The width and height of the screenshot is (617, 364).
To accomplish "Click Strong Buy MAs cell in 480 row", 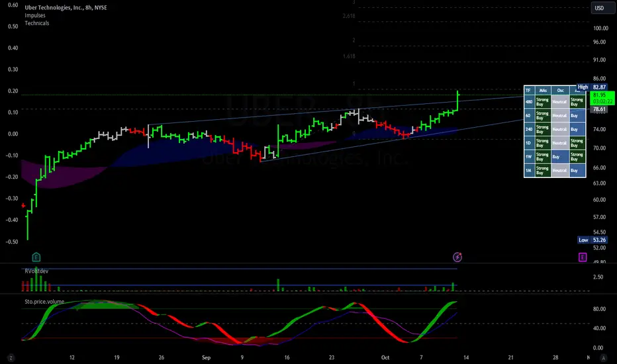I will tap(543, 102).
